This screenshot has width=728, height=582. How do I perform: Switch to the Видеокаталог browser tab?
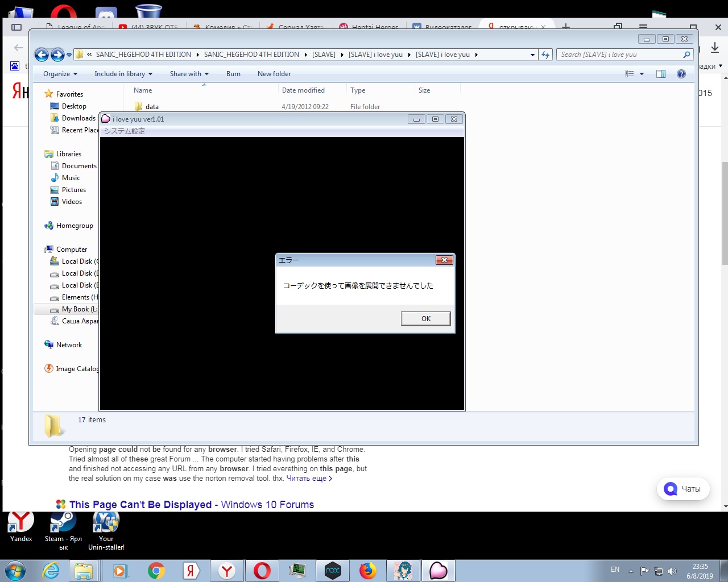[444, 27]
